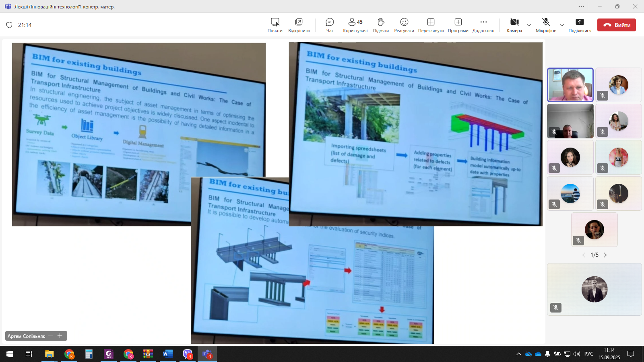Share screen using Поділитися
Viewport: 644px width, 362px height.
(580, 25)
